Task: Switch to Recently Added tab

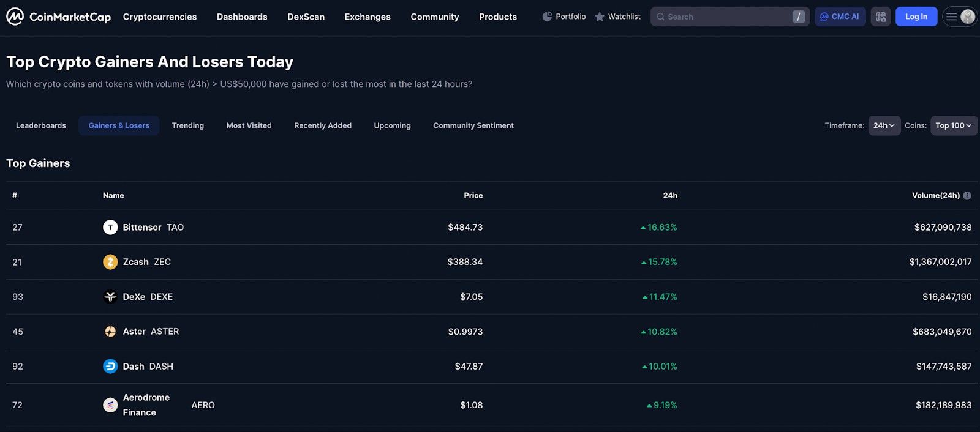Action: (x=323, y=125)
